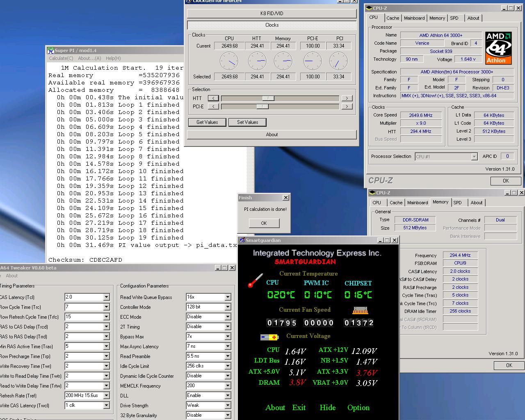Click the battery icon beside Current Voltage

pyautogui.click(x=269, y=337)
